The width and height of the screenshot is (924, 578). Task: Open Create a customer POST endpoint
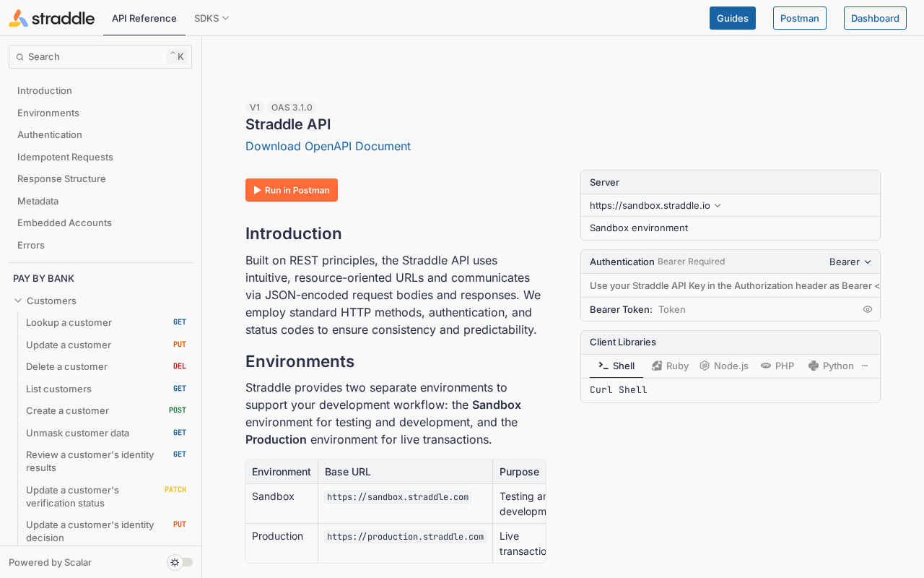point(106,410)
